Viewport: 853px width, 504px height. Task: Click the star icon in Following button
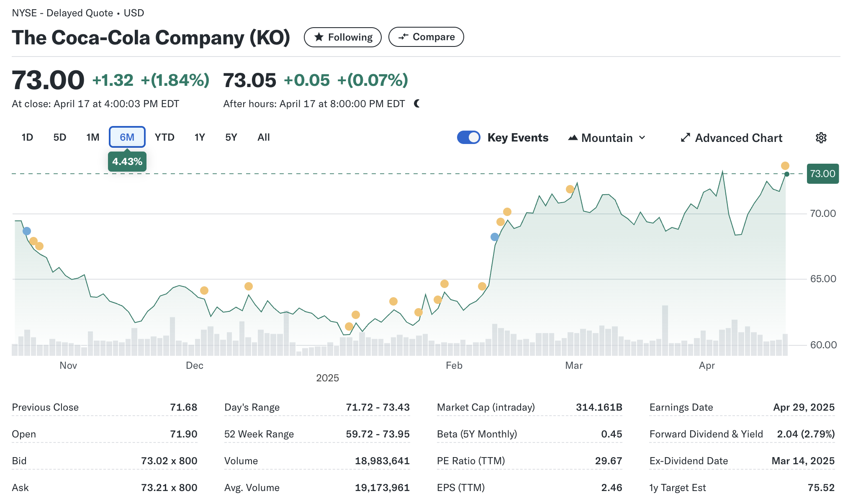pos(319,37)
